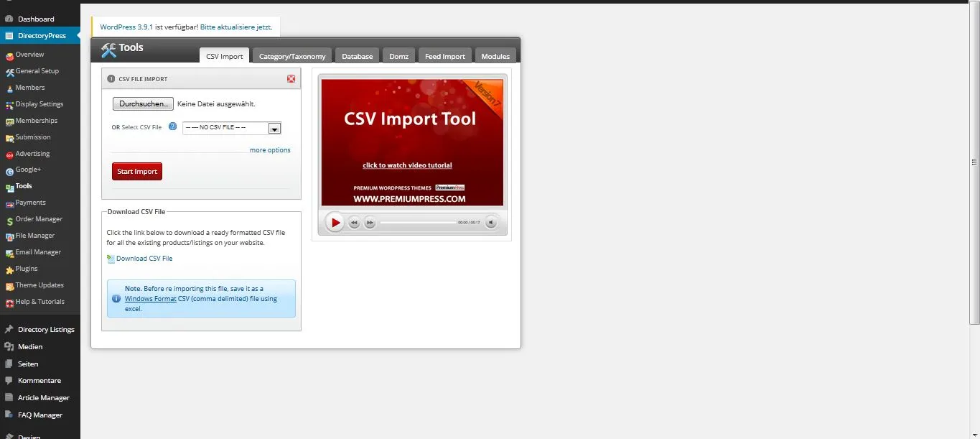This screenshot has height=439, width=980.
Task: Open the Tools item in the sidebar
Action: 24,186
